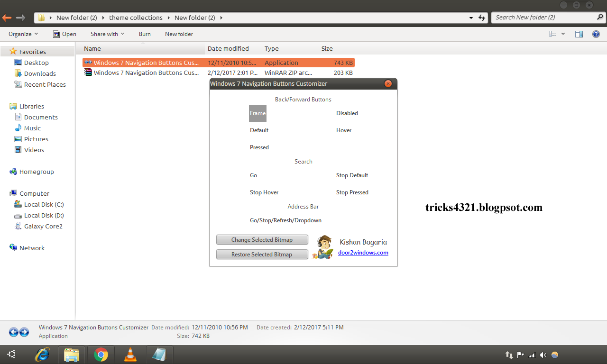
Task: Click the File Explorer taskbar icon
Action: point(72,354)
